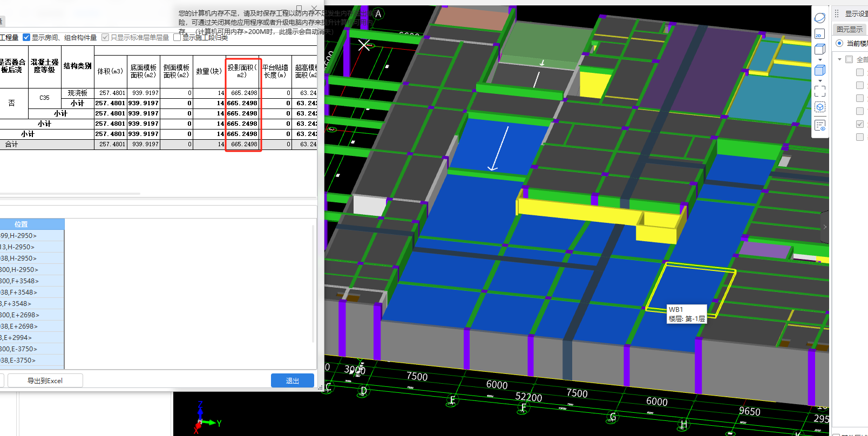Select location row 99,H-2950>
Screen dimensions: 868x436
(x=32, y=236)
